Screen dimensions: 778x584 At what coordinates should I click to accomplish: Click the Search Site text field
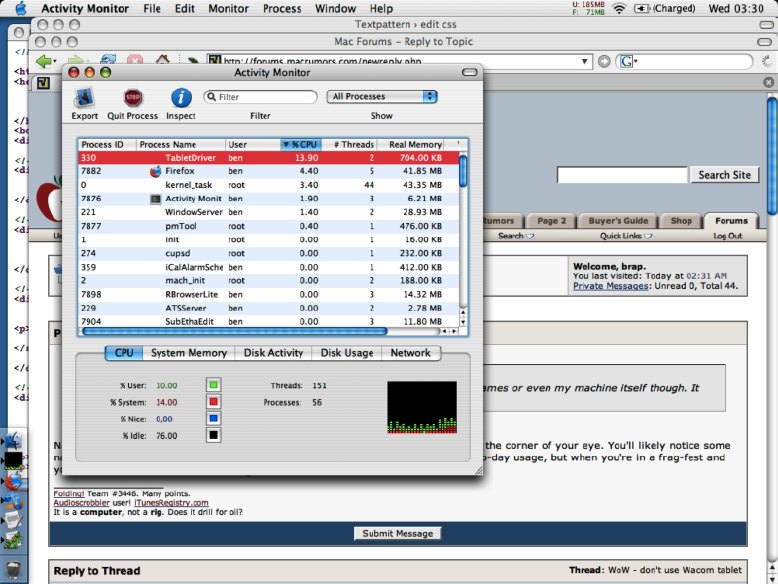point(622,175)
